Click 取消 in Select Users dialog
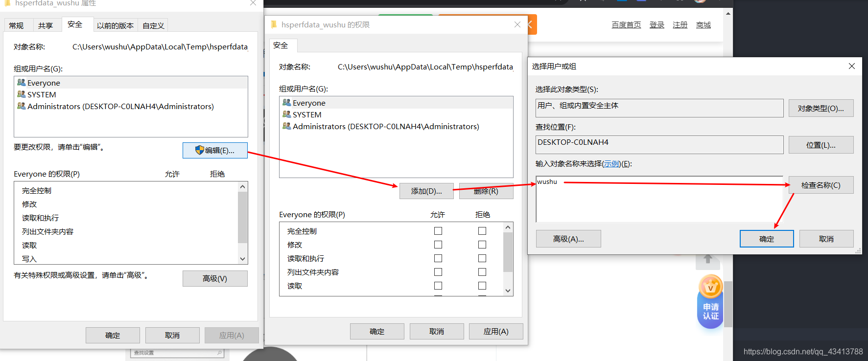 click(826, 239)
